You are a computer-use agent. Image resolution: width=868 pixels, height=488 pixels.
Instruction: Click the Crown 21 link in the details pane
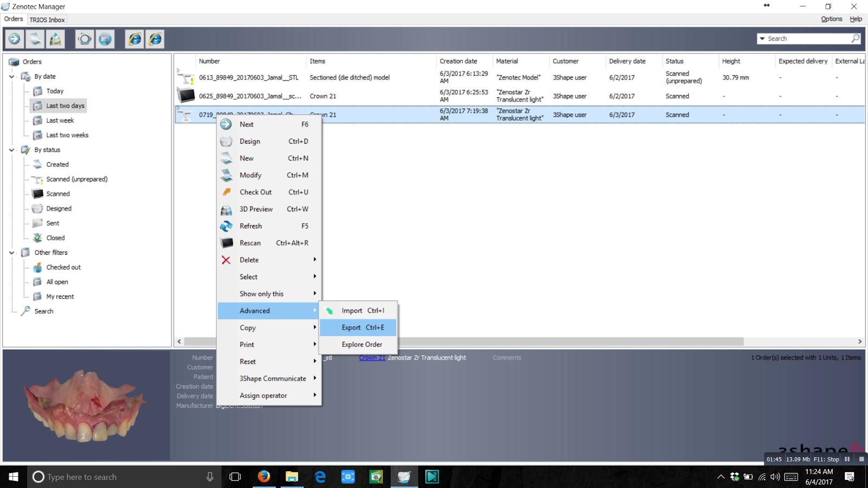pos(372,357)
